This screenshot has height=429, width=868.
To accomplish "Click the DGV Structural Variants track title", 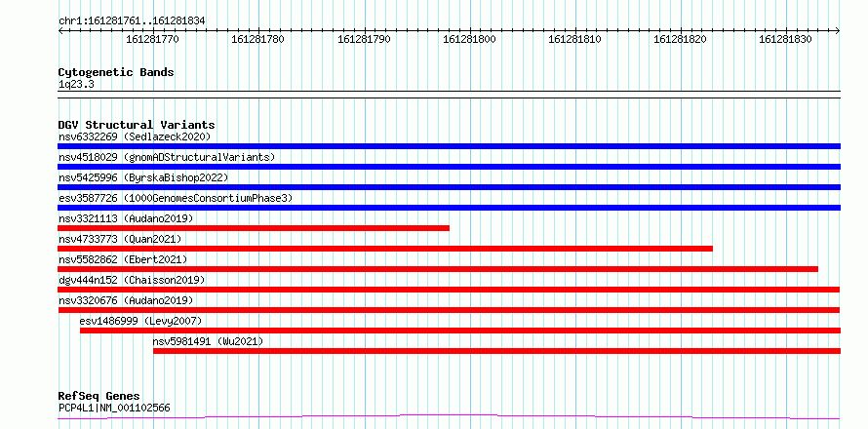I will 137,125.
